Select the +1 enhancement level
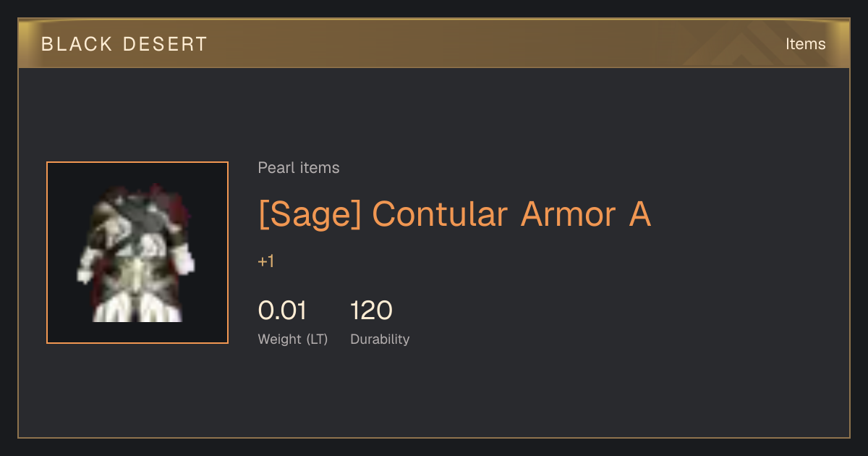This screenshot has width=868, height=456. coord(266,261)
